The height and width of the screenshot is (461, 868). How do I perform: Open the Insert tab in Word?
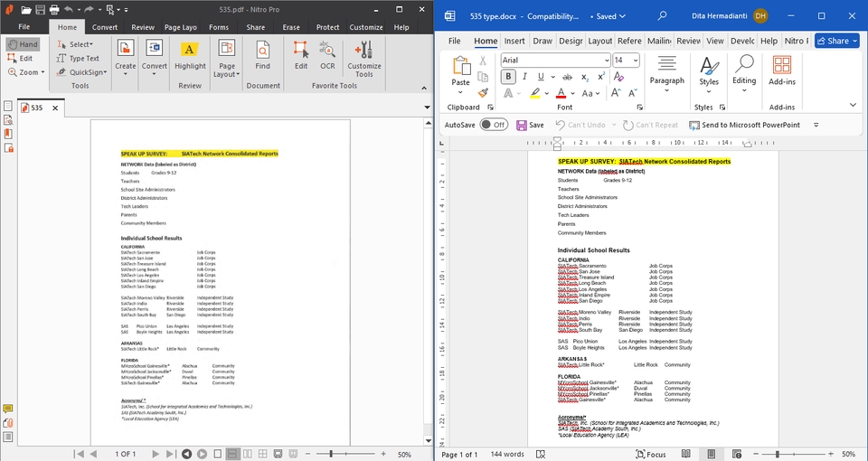tap(514, 41)
